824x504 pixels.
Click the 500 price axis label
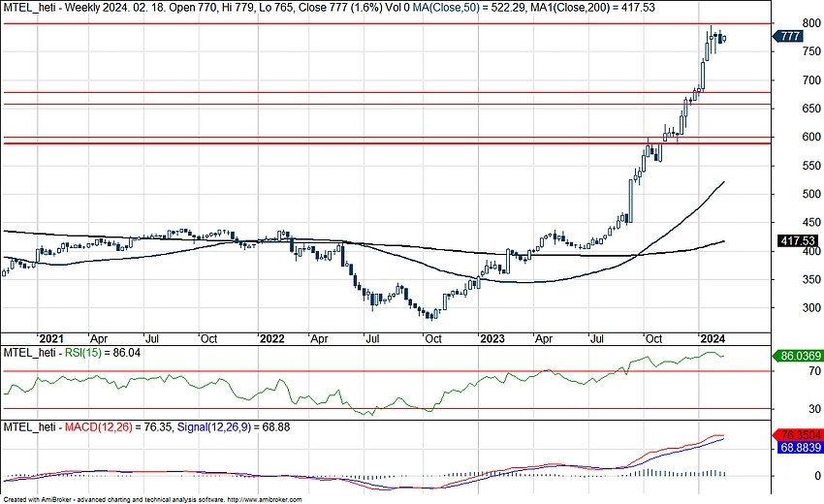click(x=812, y=194)
